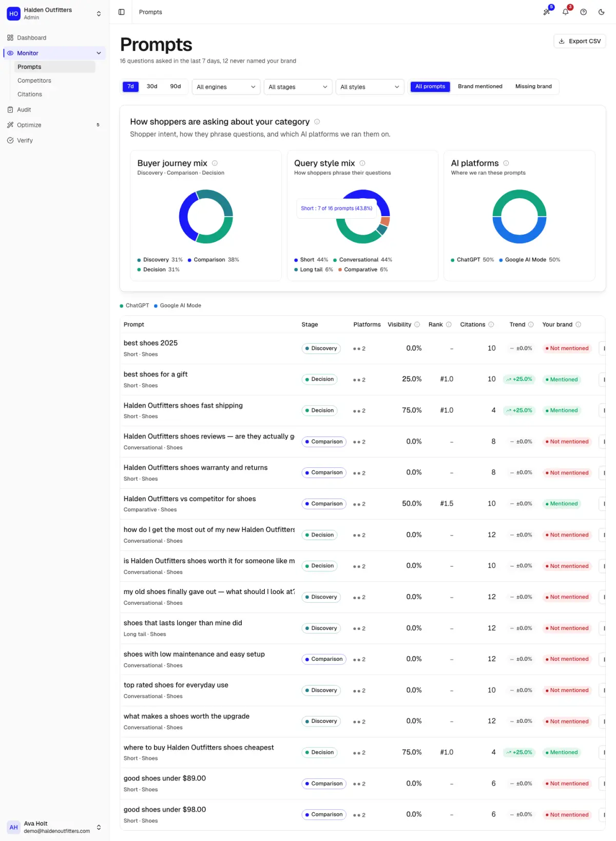Open Halden Outfitters workspace switcher

54,14
